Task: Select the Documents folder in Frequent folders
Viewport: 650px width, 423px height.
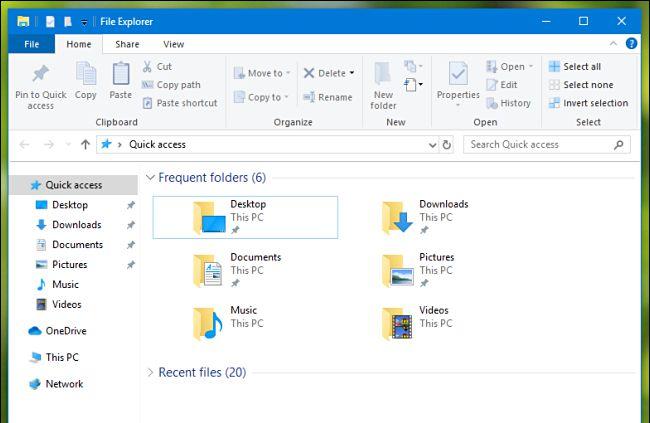Action: point(237,270)
